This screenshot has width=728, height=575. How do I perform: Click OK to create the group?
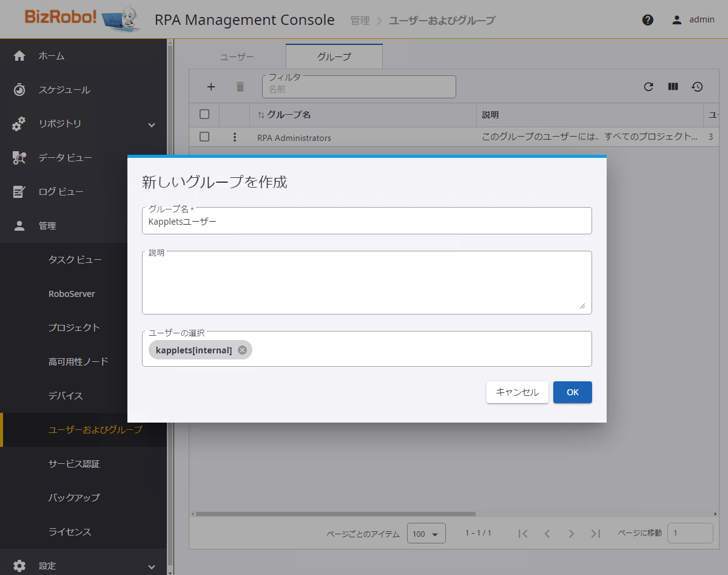tap(573, 392)
